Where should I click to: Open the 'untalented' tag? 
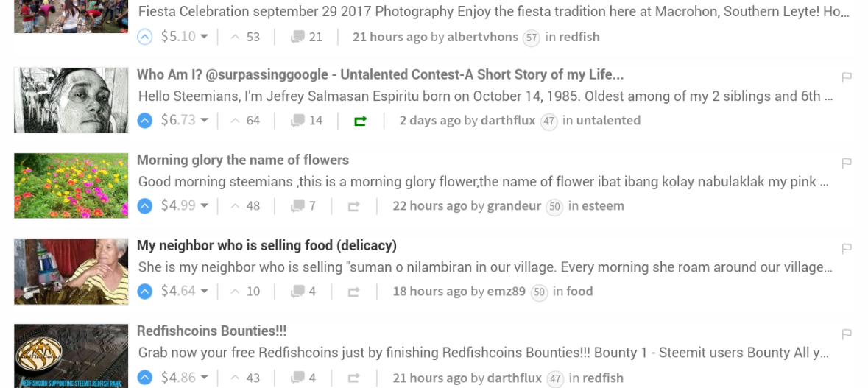coord(608,121)
